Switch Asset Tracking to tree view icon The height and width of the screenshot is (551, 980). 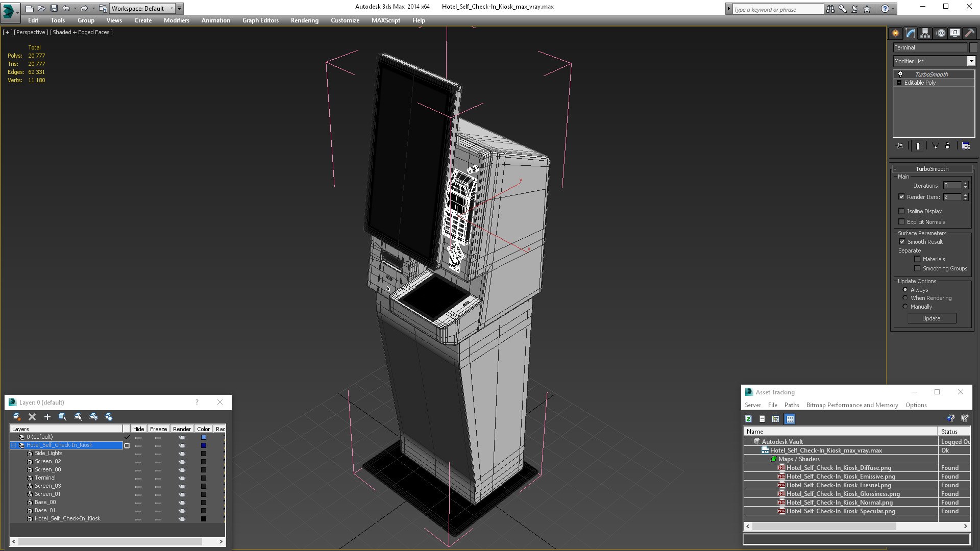pos(776,419)
